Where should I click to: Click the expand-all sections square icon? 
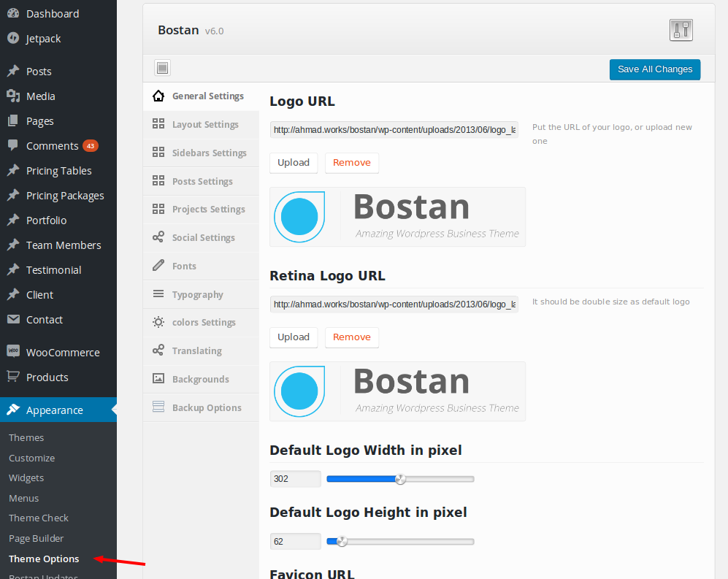163,68
